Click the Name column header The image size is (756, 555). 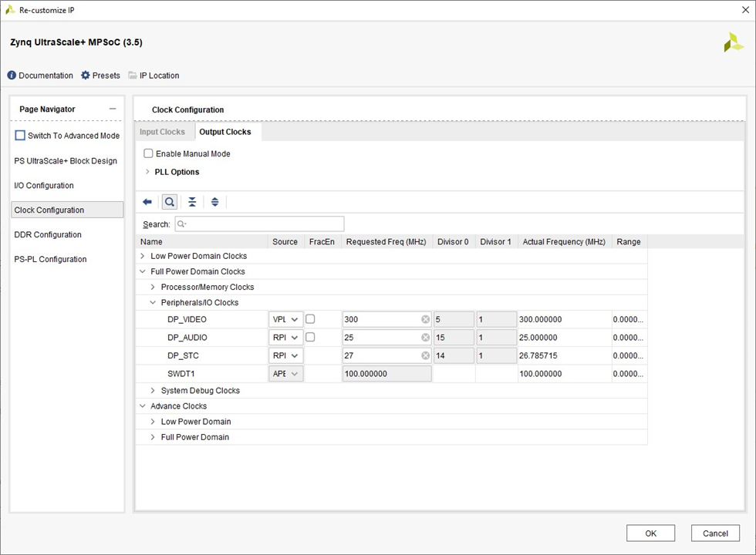[x=202, y=241]
